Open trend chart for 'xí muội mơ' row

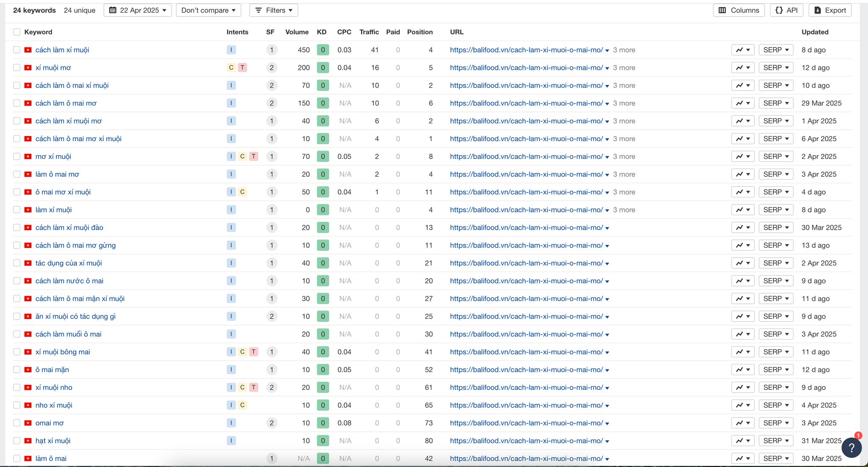tap(743, 68)
